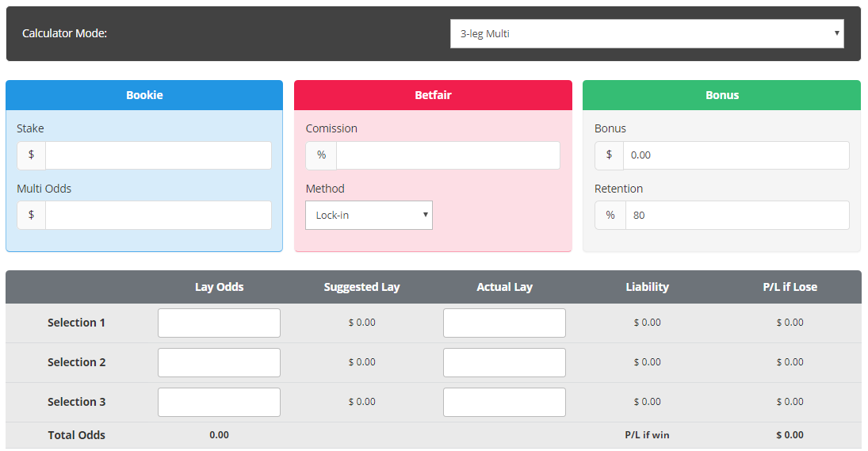This screenshot has width=868, height=451.
Task: Click the dollar prefix beside Stake field
Action: point(32,155)
